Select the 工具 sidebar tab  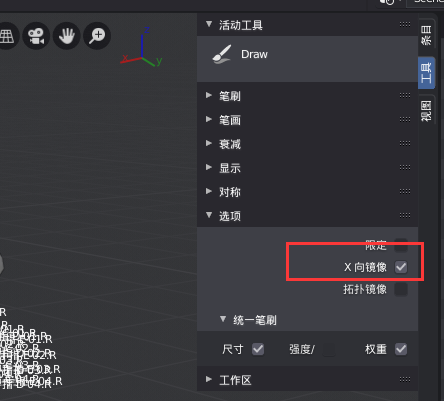(426, 73)
